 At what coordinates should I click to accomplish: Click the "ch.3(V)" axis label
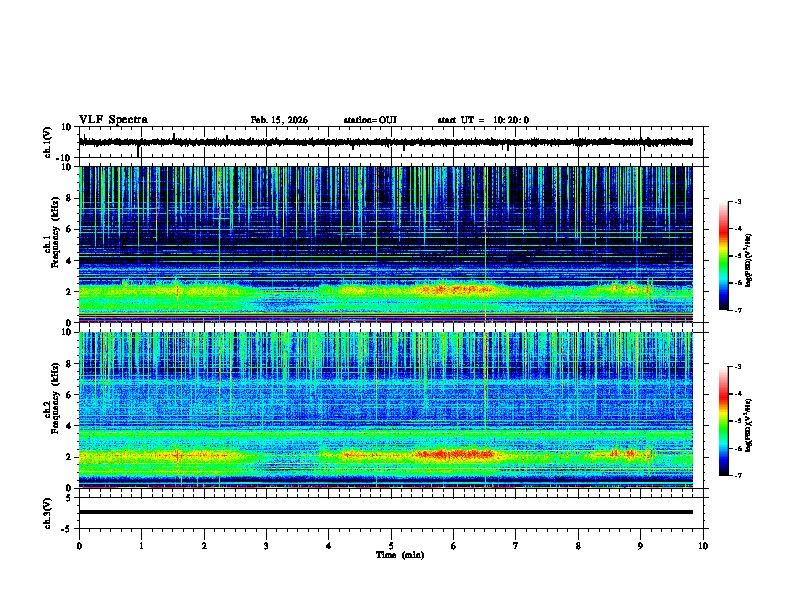[x=48, y=513]
